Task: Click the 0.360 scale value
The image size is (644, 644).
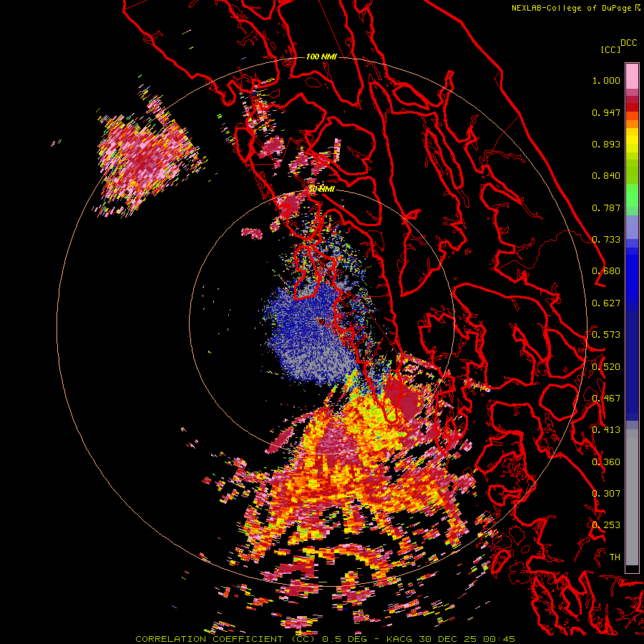Action: click(x=606, y=462)
